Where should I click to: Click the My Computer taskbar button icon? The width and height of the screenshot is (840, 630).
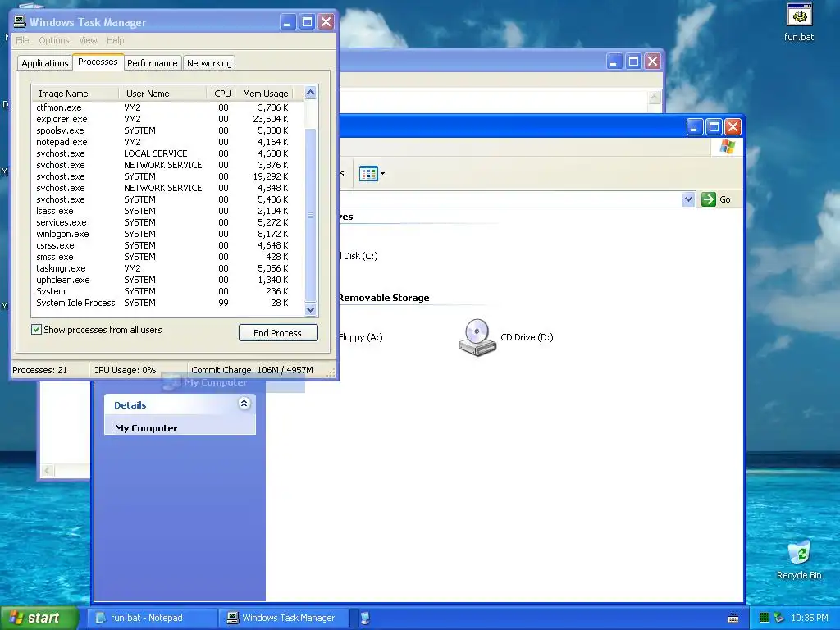pyautogui.click(x=365, y=618)
